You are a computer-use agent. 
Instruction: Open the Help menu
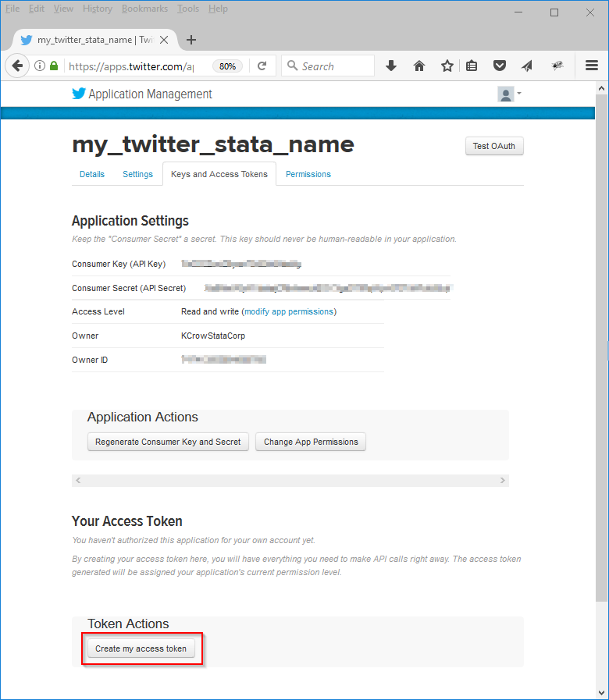click(x=218, y=9)
